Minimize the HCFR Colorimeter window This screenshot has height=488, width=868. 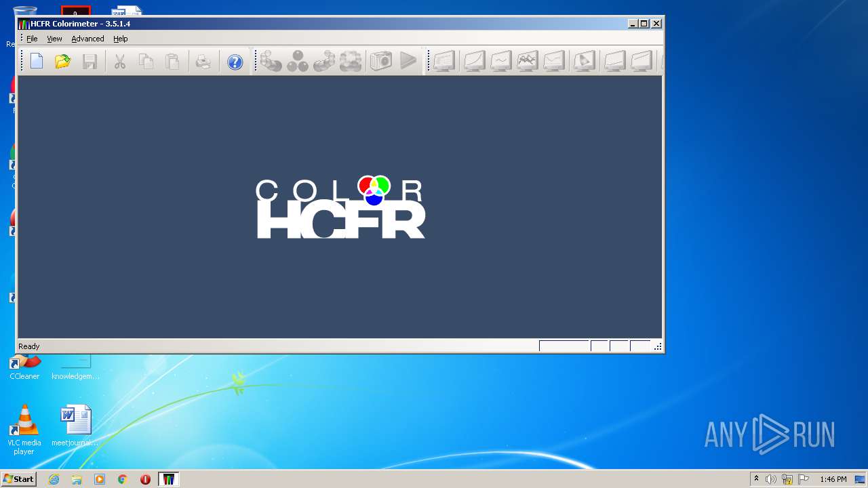coord(633,24)
